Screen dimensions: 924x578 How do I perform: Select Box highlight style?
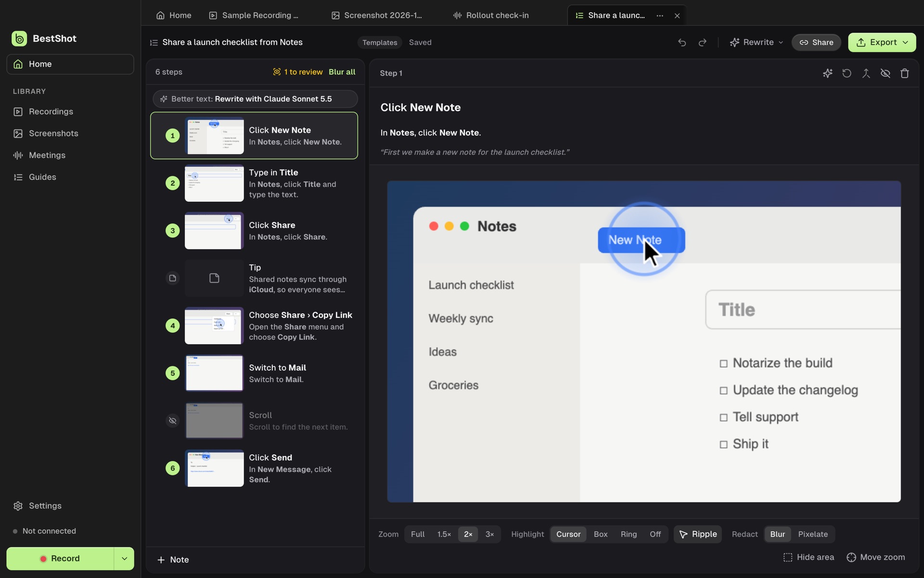pyautogui.click(x=601, y=534)
